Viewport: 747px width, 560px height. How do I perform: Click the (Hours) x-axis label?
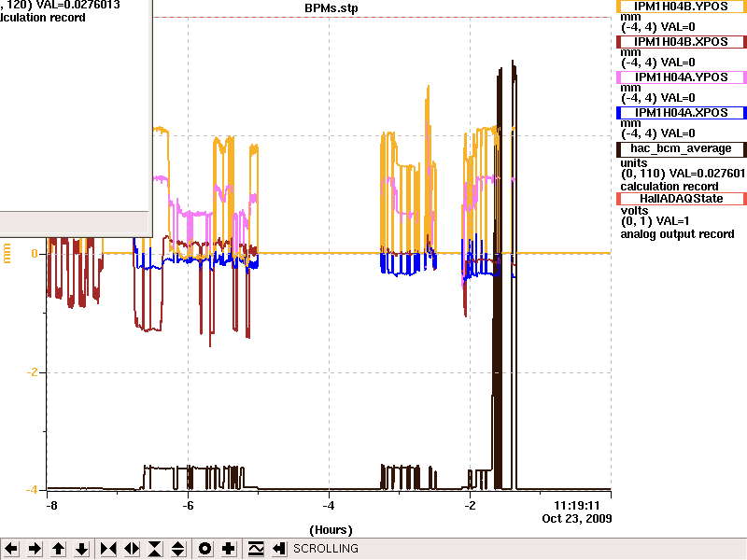coord(331,530)
